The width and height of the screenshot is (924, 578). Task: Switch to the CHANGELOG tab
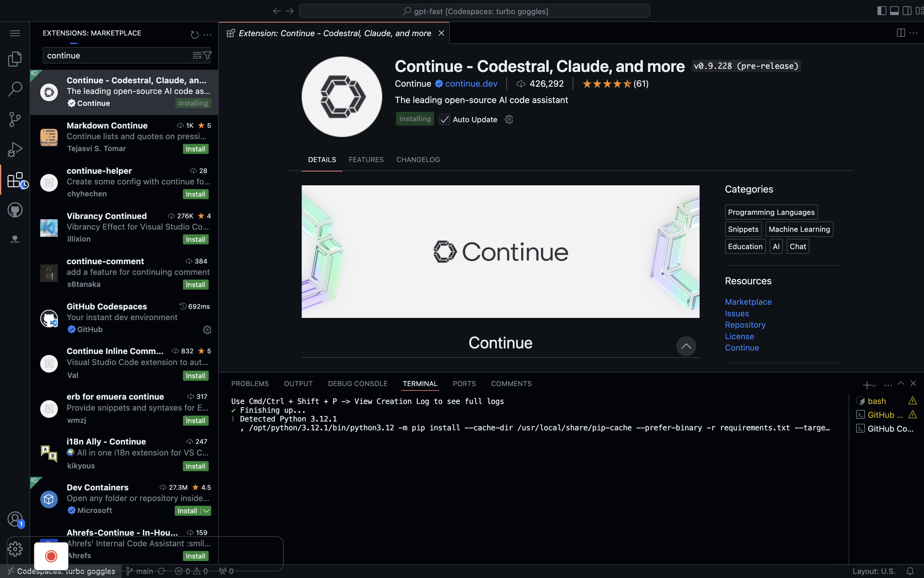click(x=418, y=160)
